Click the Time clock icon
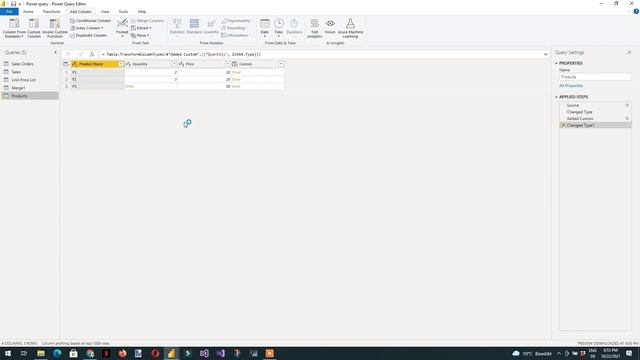This screenshot has height=360, width=640. click(x=279, y=23)
